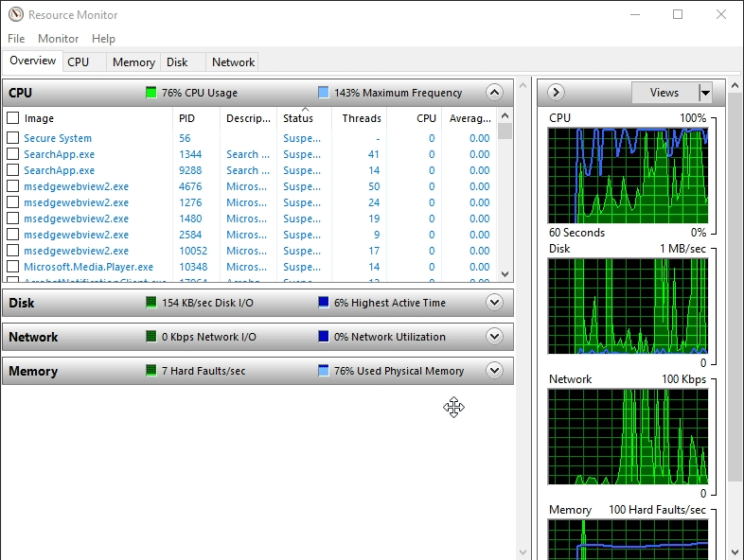The image size is (744, 560).
Task: Click graphs pane scrollbar down arrow
Action: (x=735, y=551)
